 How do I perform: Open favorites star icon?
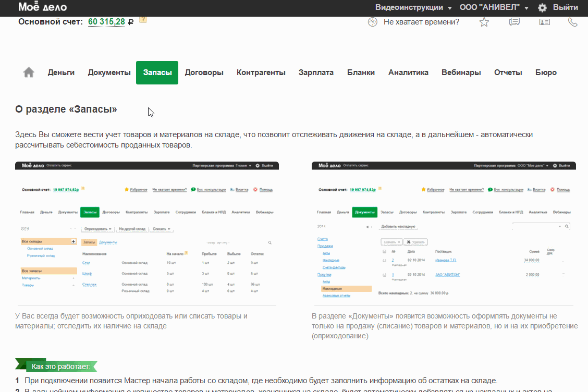(484, 22)
